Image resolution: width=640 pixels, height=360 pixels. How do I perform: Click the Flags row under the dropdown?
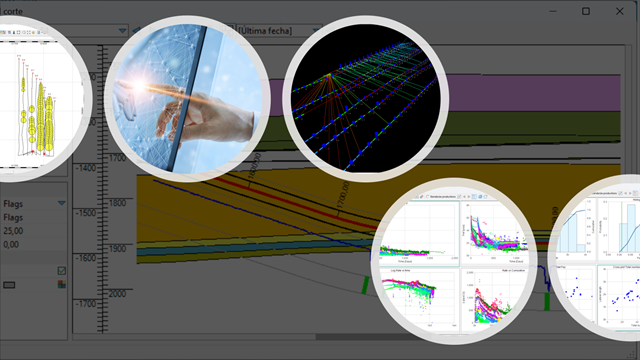33,218
